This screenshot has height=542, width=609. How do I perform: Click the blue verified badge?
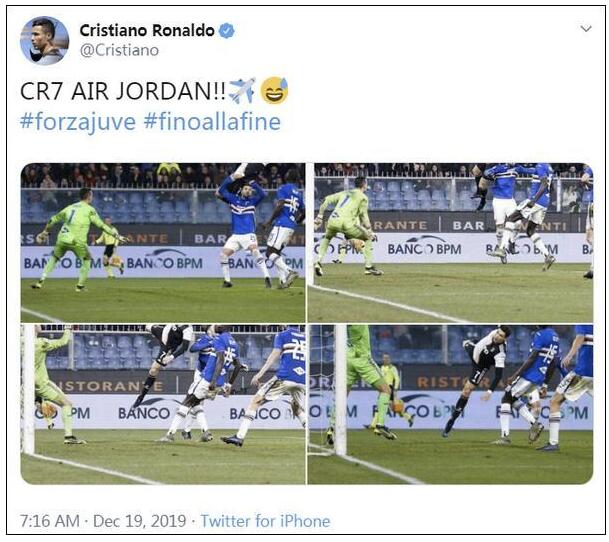click(227, 30)
